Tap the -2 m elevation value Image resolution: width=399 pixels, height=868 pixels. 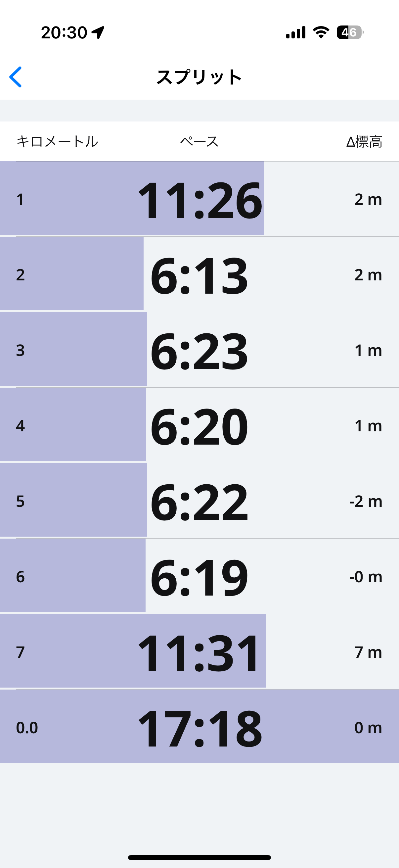pyautogui.click(x=366, y=502)
